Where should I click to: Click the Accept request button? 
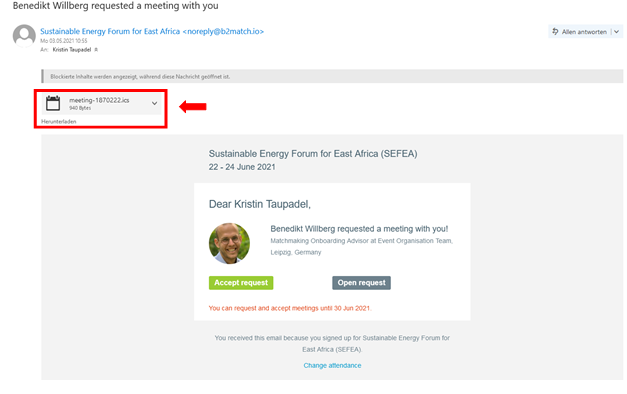[241, 283]
